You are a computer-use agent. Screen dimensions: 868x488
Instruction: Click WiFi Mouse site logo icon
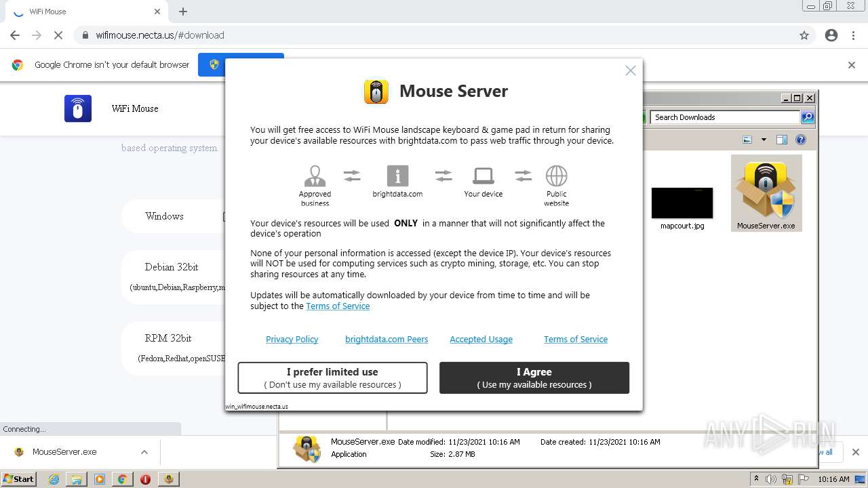(x=78, y=108)
